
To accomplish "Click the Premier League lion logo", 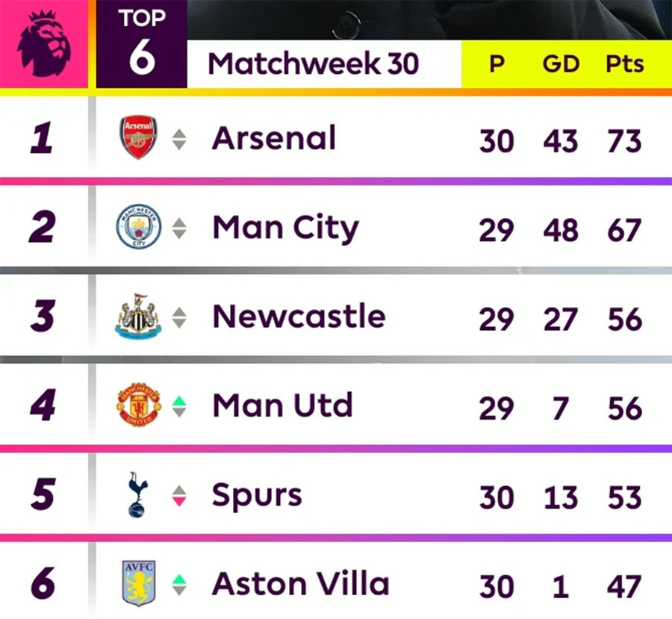I will (x=43, y=43).
